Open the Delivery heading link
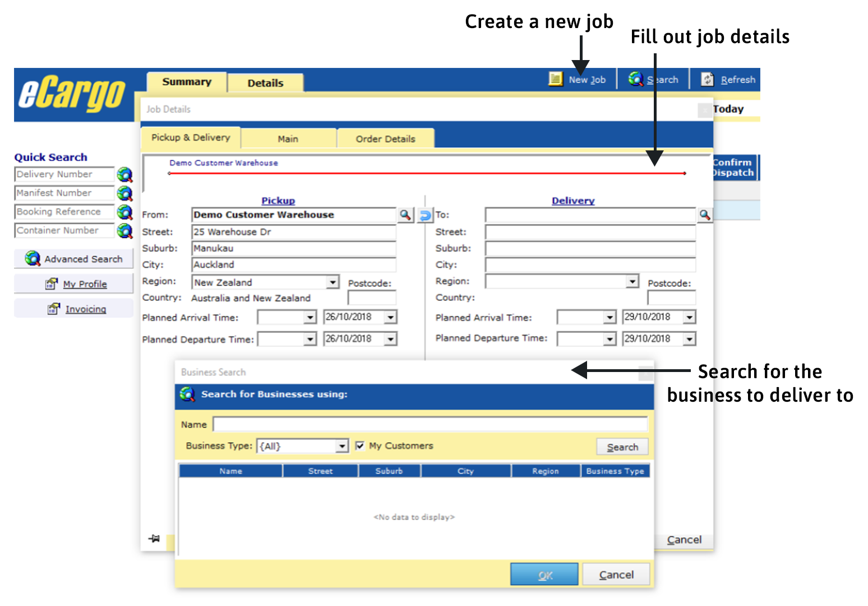868x606 pixels. [573, 200]
